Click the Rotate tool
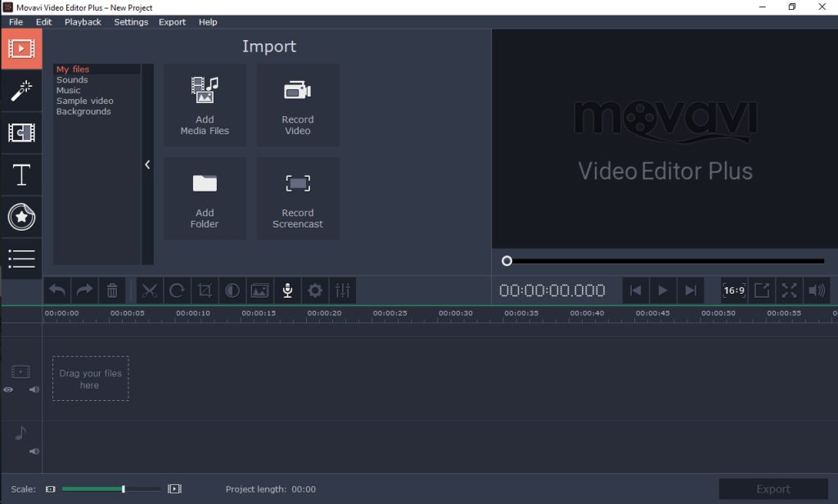This screenshot has height=504, width=838. tap(177, 290)
